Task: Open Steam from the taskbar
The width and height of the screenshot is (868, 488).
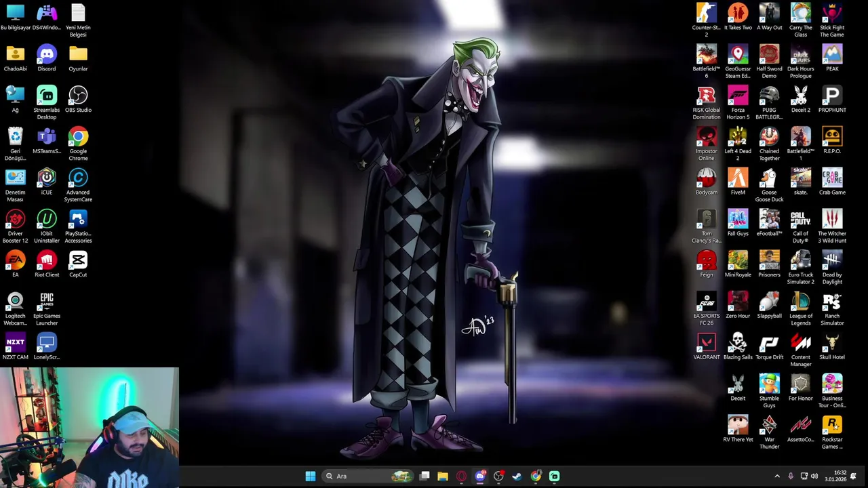Action: (x=517, y=476)
